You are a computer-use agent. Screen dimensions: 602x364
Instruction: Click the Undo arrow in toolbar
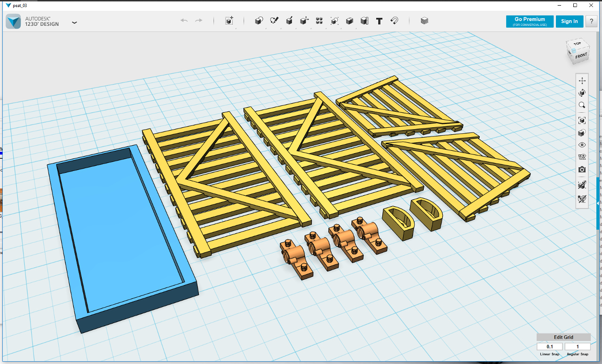click(184, 21)
